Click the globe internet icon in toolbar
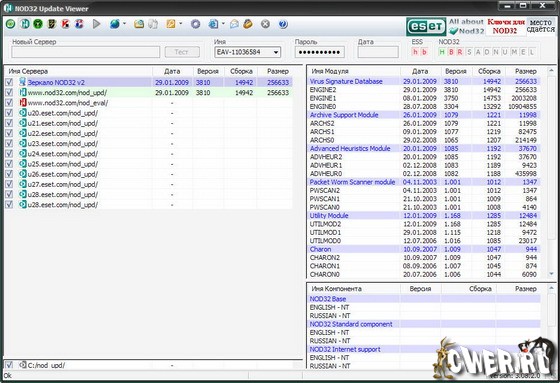 (115, 24)
